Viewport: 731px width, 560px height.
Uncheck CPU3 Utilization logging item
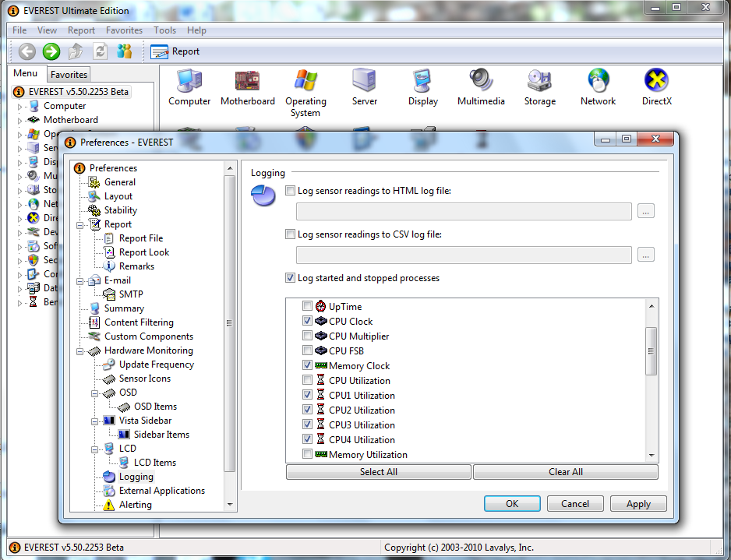coord(307,424)
